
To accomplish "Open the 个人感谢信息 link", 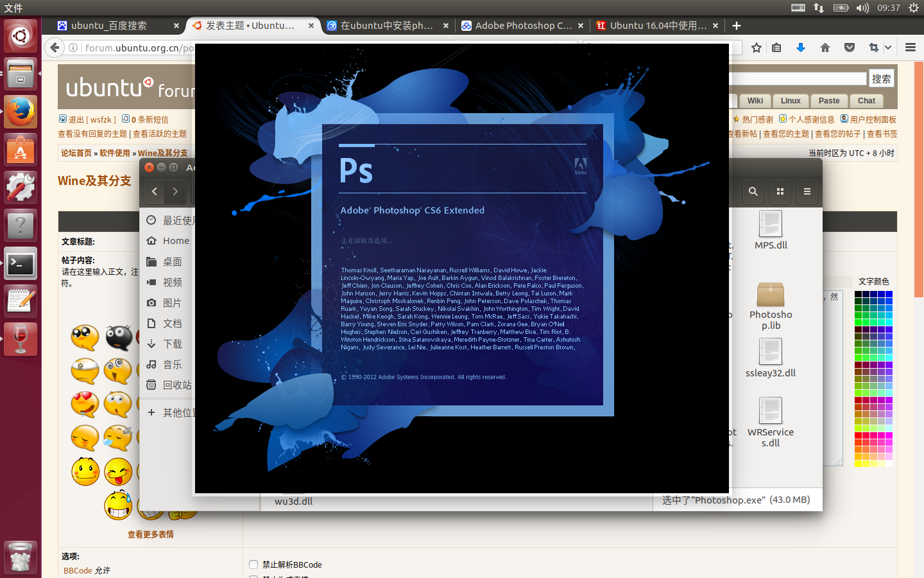I will tap(812, 119).
